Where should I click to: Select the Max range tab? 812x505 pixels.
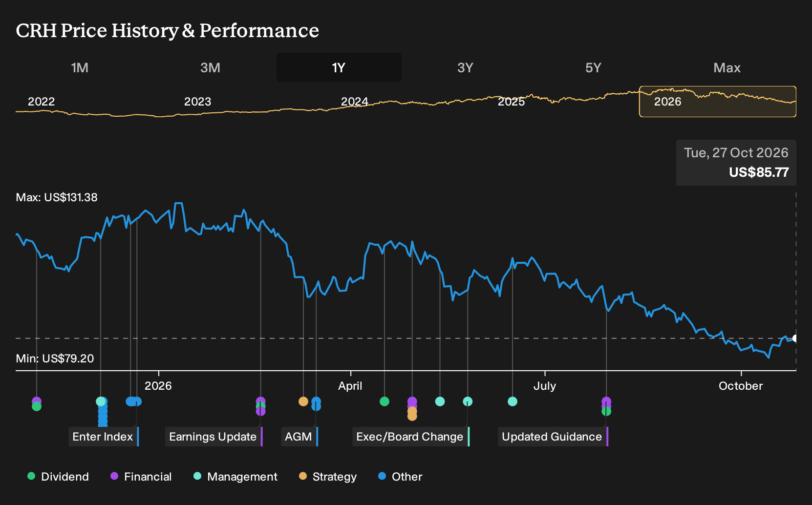pyautogui.click(x=727, y=68)
